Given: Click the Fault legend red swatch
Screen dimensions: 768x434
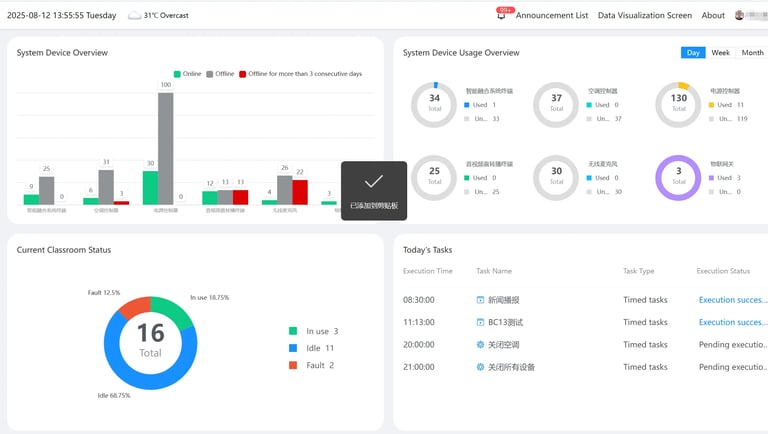Looking at the screenshot, I should pyautogui.click(x=293, y=365).
